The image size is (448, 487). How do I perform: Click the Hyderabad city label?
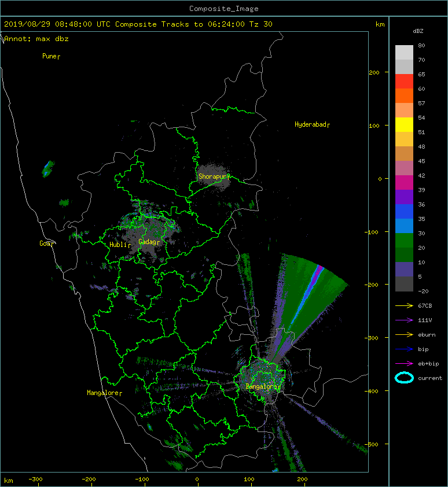[x=312, y=124]
